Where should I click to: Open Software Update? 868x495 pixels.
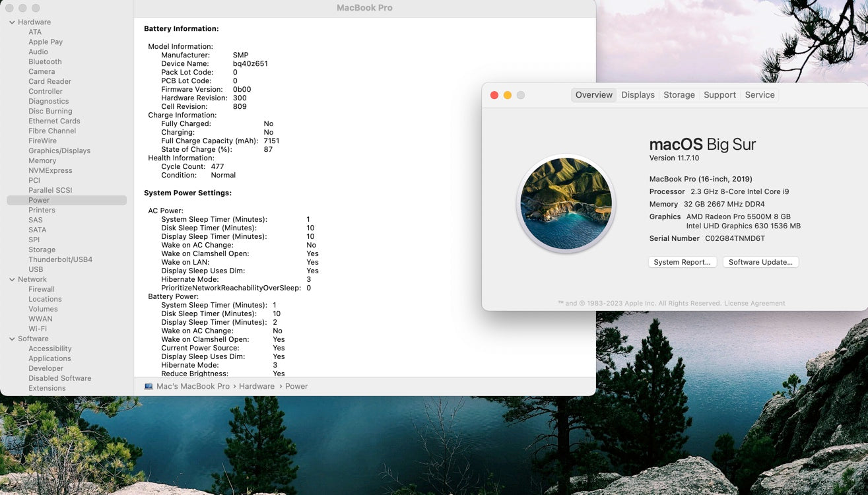[x=760, y=262]
